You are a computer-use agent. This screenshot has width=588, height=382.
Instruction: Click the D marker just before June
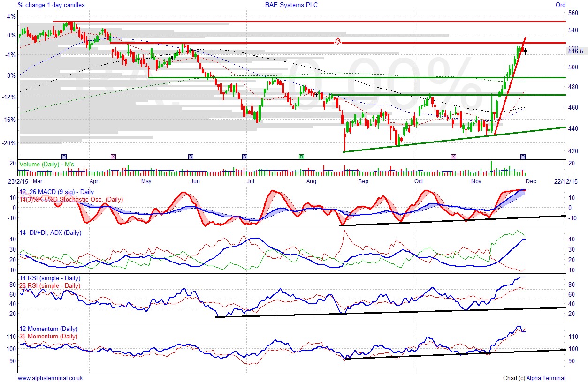click(191, 156)
